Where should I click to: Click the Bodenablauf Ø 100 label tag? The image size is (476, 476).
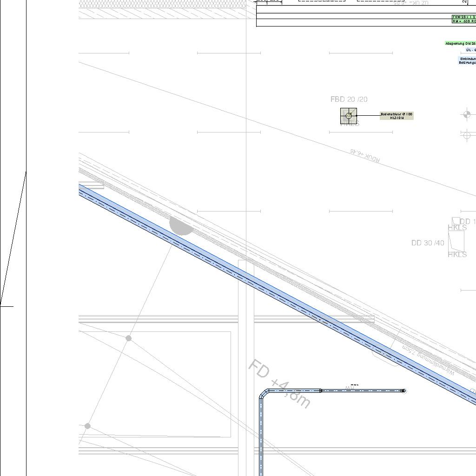click(x=397, y=116)
